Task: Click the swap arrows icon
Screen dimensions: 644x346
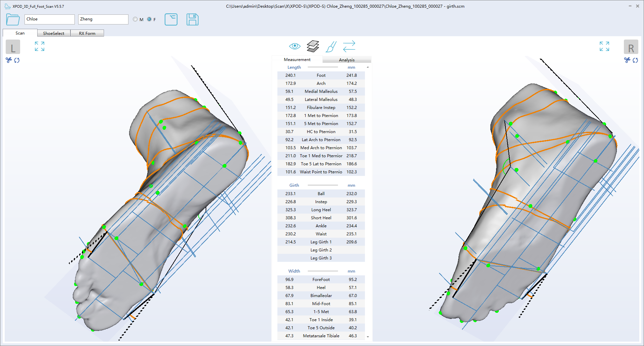Action: coord(349,46)
